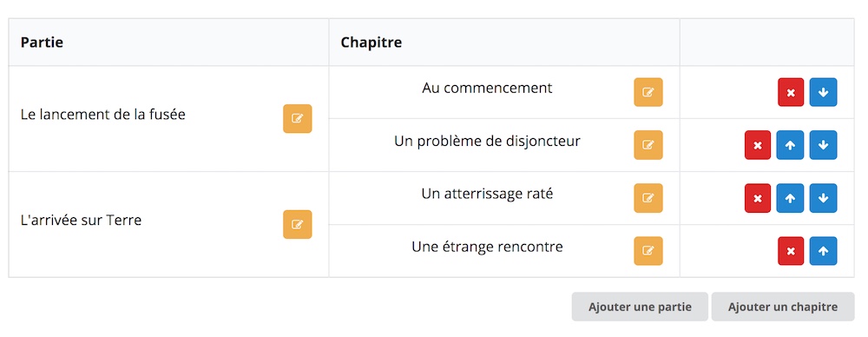Delete 'Un problème de disjoncteur' chapter
Viewport: 868px width, 337px height.
coord(758,145)
